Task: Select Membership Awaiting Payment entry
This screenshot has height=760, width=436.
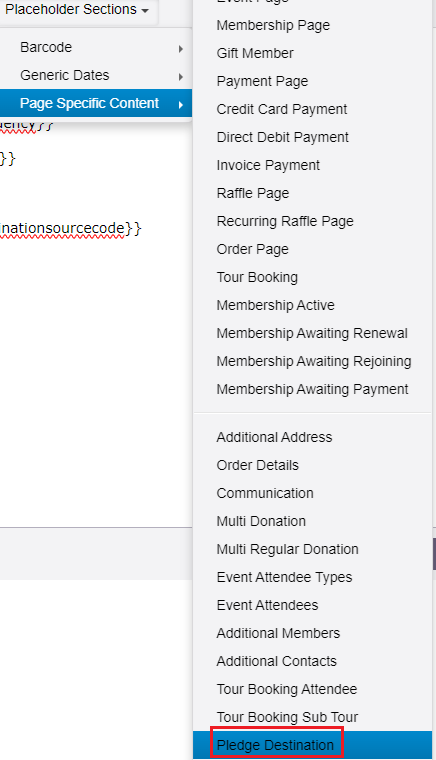Action: 312,390
